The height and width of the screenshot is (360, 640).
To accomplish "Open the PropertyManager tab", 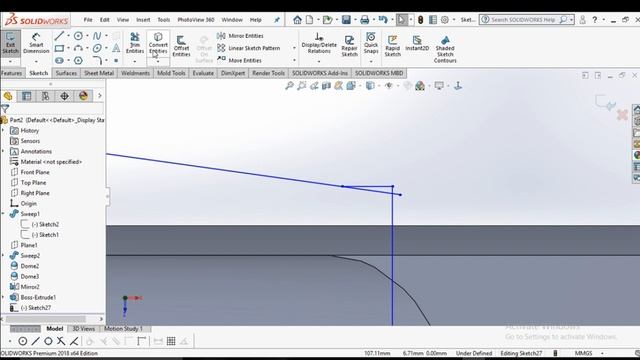I will 27,96.
